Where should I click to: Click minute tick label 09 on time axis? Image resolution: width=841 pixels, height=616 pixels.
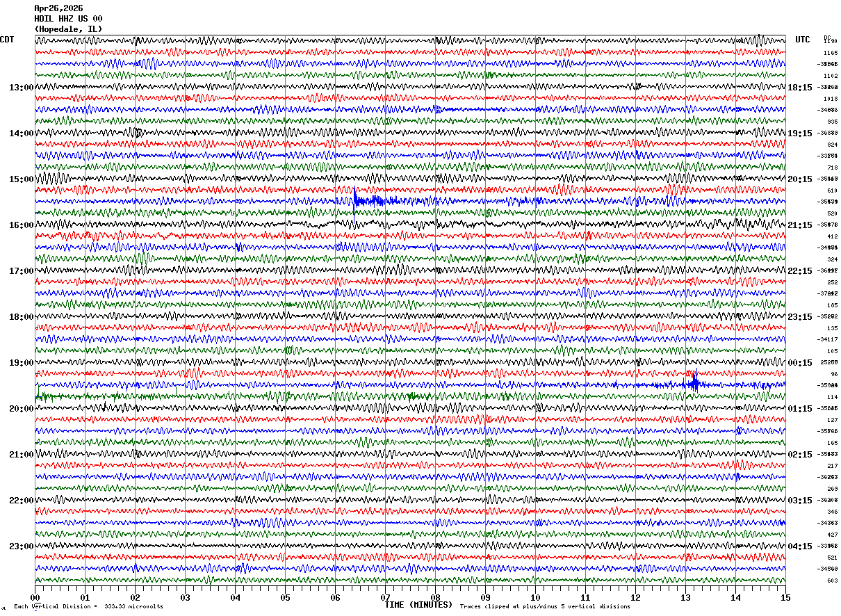485,598
